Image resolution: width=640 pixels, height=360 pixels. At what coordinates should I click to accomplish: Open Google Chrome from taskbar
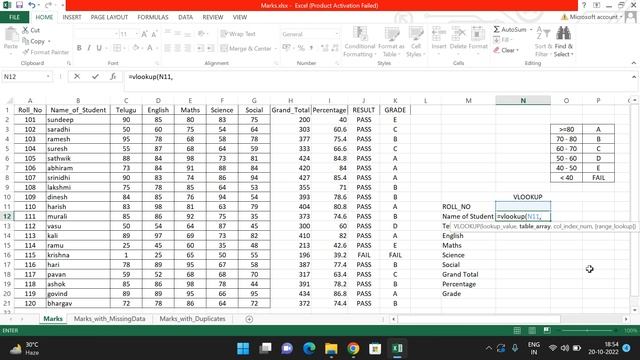click(353, 348)
